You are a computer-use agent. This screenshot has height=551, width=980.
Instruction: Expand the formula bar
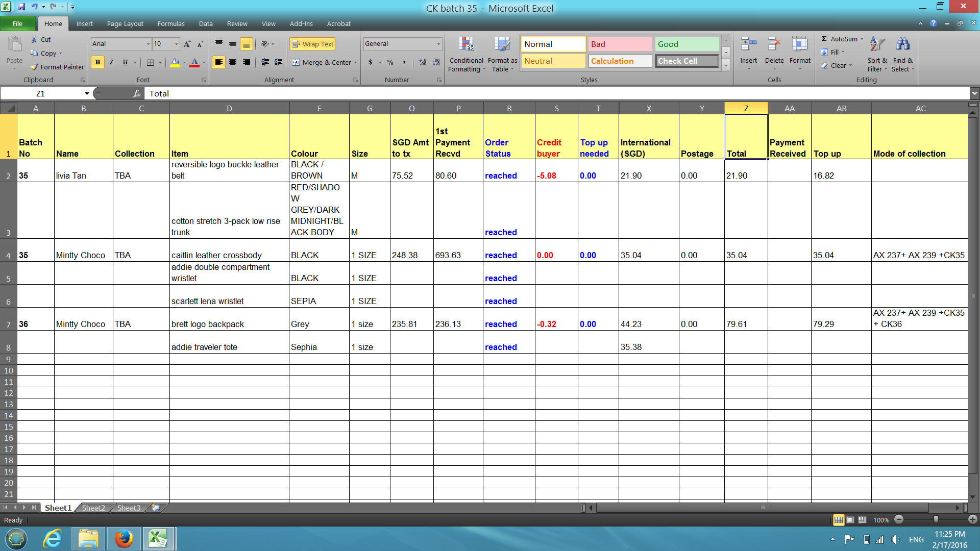coord(974,93)
